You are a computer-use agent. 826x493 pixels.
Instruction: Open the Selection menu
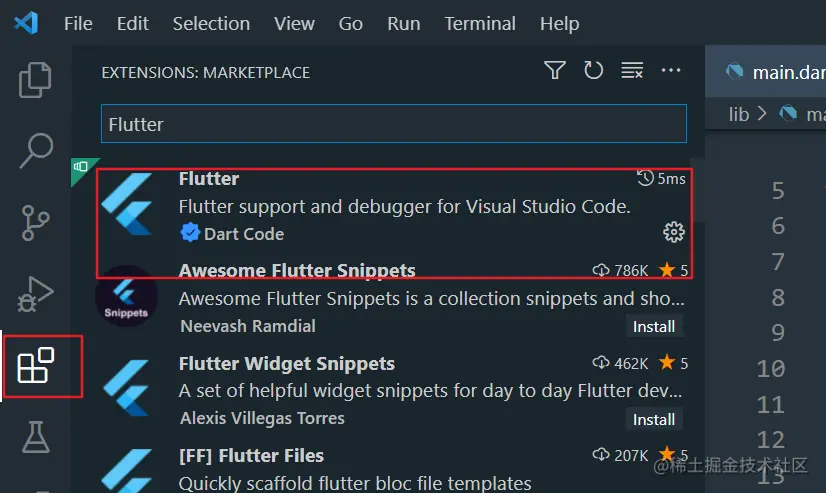pos(211,23)
